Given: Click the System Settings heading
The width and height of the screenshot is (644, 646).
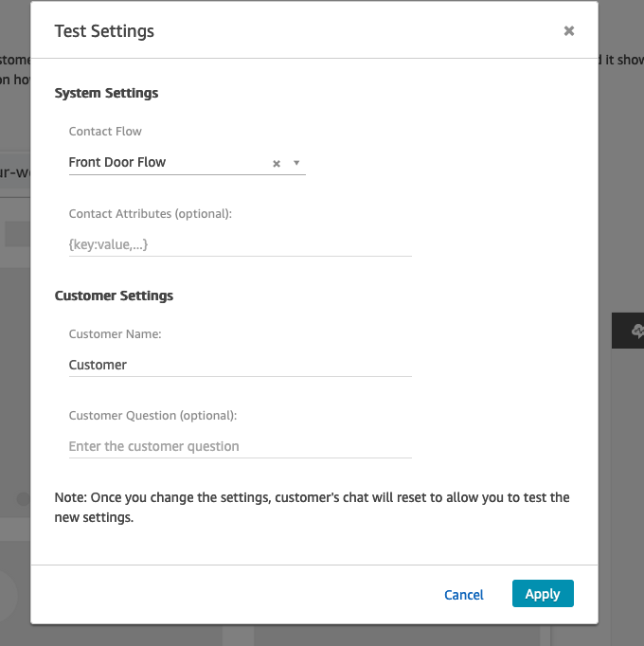Looking at the screenshot, I should point(106,93).
